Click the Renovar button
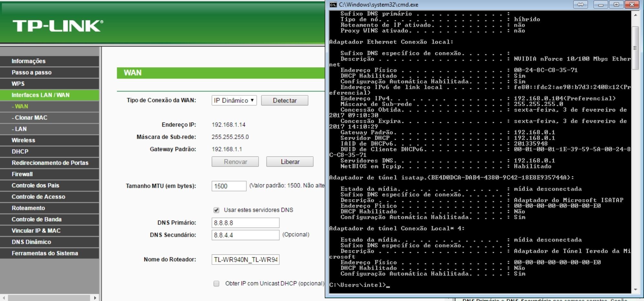 [x=235, y=162]
